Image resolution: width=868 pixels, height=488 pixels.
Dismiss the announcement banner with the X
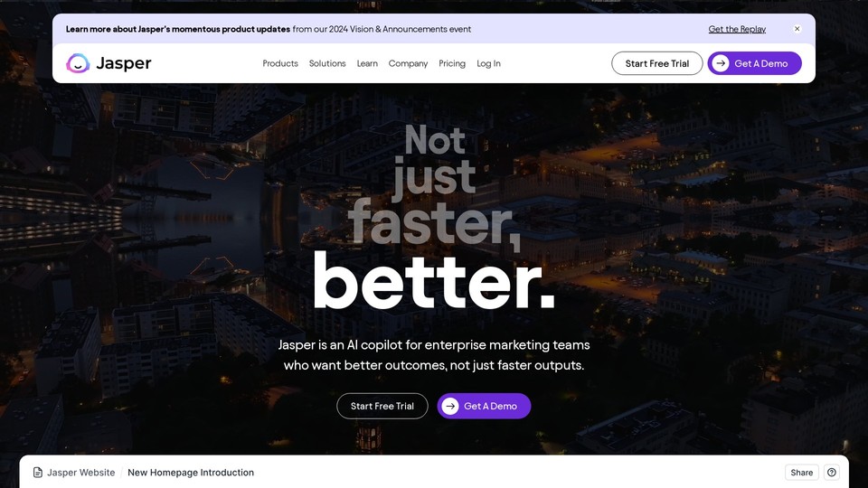797,29
